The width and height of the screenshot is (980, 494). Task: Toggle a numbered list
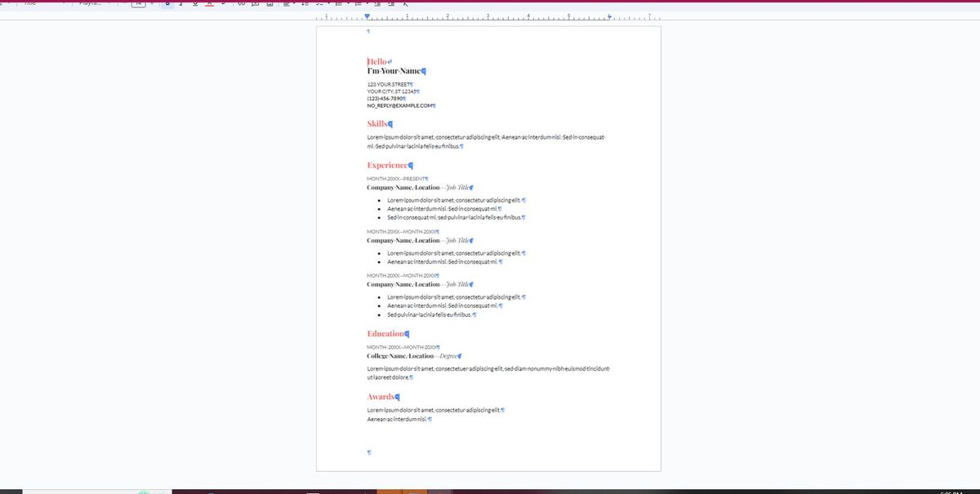(359, 3)
